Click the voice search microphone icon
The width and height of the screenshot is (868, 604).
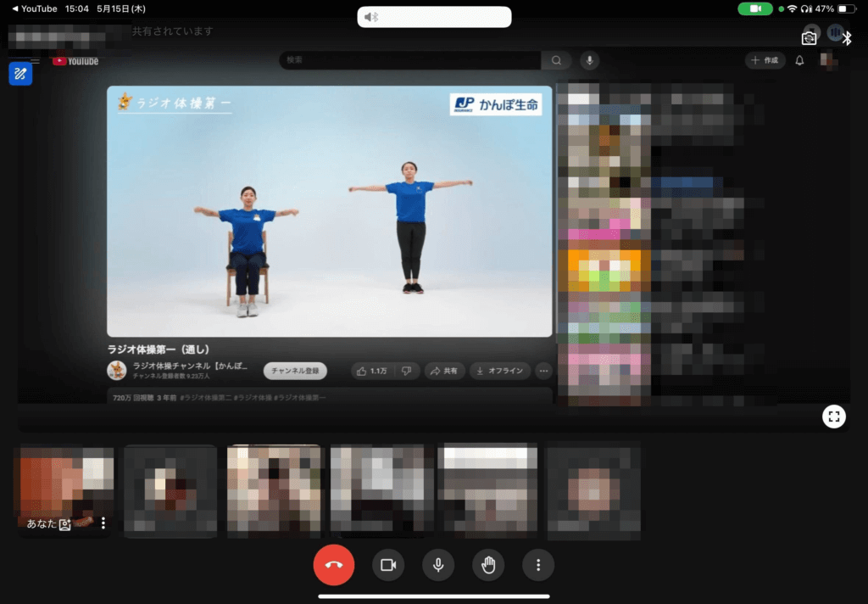[589, 60]
